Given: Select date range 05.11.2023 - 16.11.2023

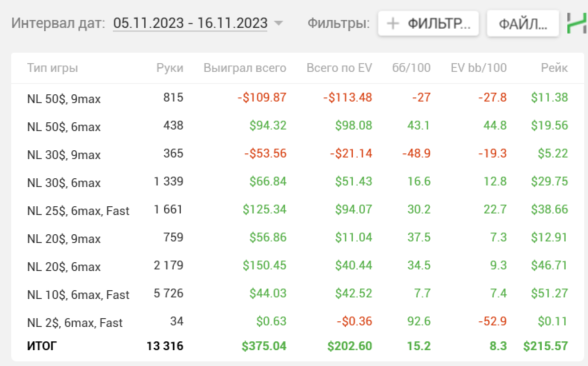Looking at the screenshot, I should pos(190,23).
